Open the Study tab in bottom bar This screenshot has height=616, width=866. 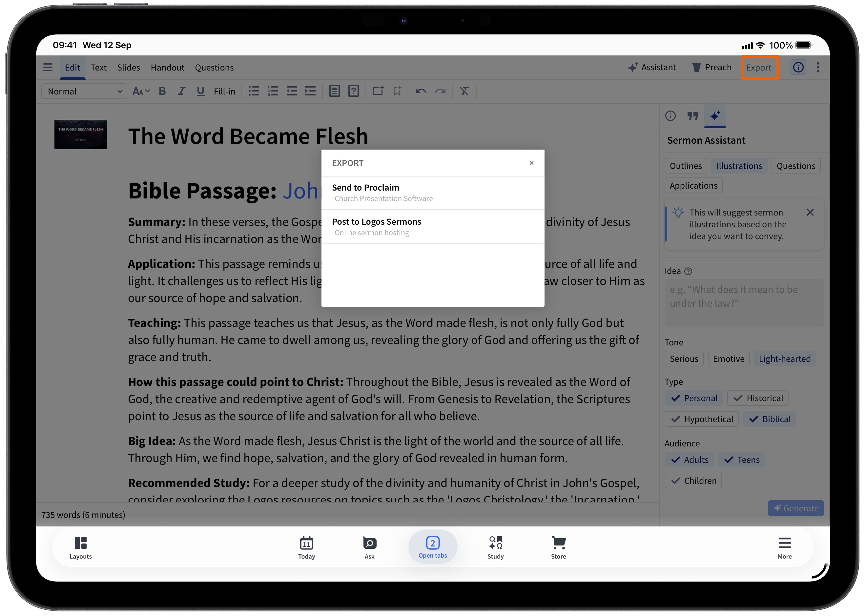click(x=495, y=548)
